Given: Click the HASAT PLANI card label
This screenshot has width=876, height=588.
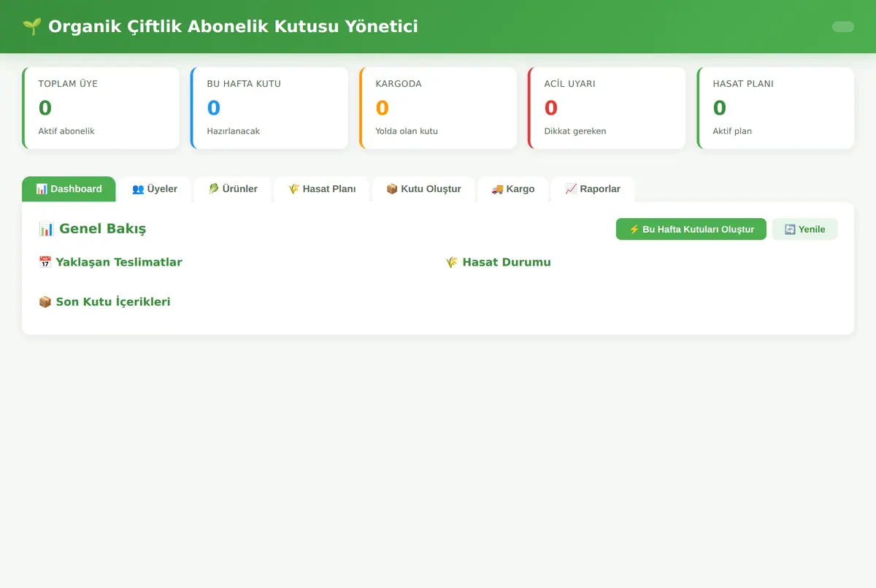Looking at the screenshot, I should pyautogui.click(x=743, y=84).
